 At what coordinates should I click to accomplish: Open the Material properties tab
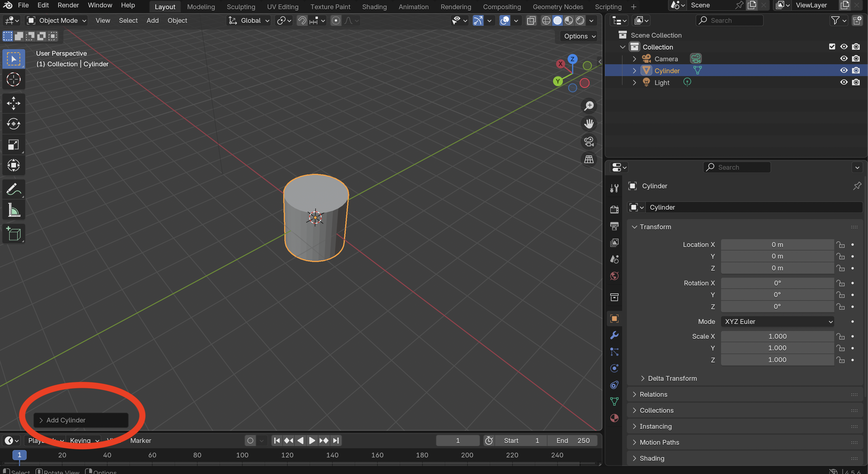pos(614,418)
